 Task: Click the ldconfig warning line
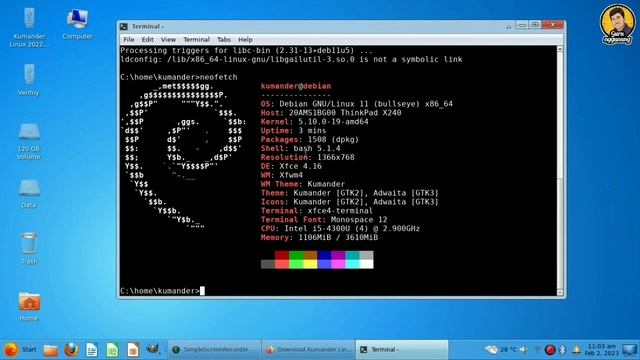[x=291, y=60]
